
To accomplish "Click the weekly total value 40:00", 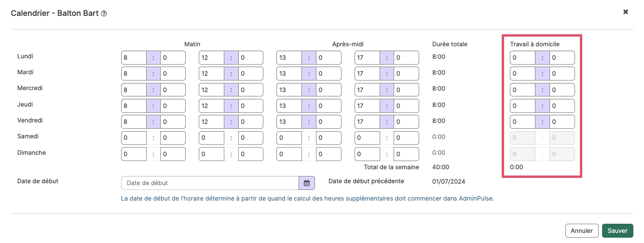I will pos(440,167).
